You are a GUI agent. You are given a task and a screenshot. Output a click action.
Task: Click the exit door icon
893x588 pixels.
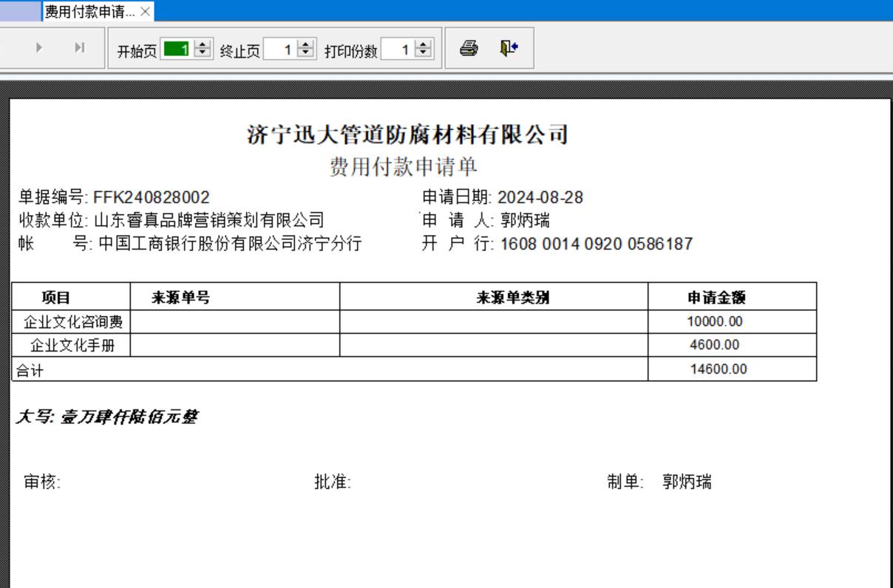[509, 49]
